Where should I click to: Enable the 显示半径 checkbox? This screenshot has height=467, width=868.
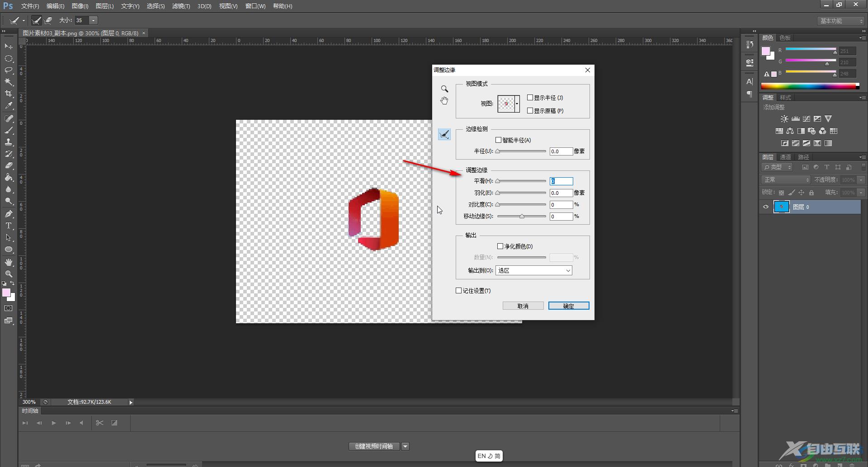pos(530,98)
